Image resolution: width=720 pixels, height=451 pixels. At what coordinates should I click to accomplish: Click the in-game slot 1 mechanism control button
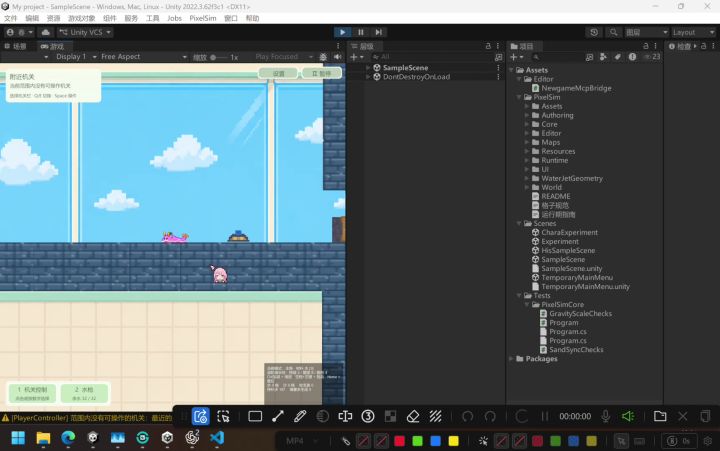point(33,394)
